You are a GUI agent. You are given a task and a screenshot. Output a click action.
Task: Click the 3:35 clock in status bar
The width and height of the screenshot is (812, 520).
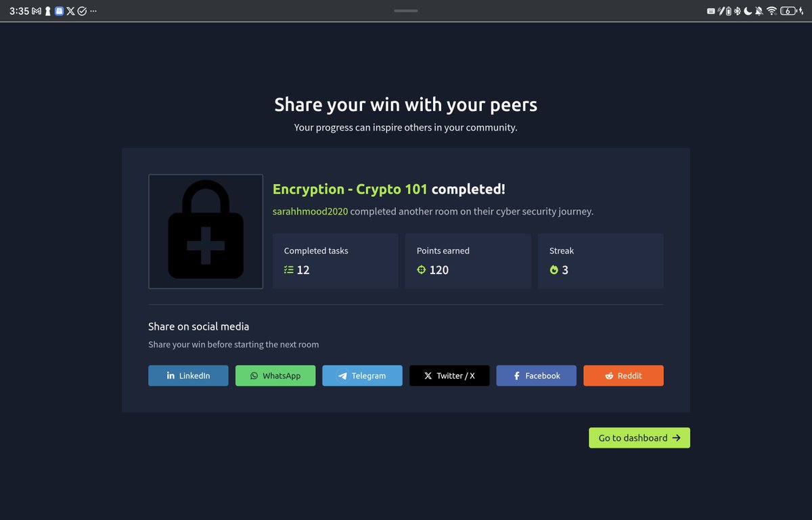pyautogui.click(x=19, y=11)
